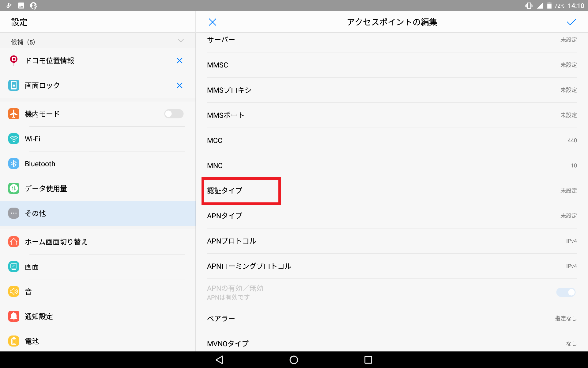Open the ドコモ位置情報 pin icon
The image size is (588, 368).
pos(14,60)
